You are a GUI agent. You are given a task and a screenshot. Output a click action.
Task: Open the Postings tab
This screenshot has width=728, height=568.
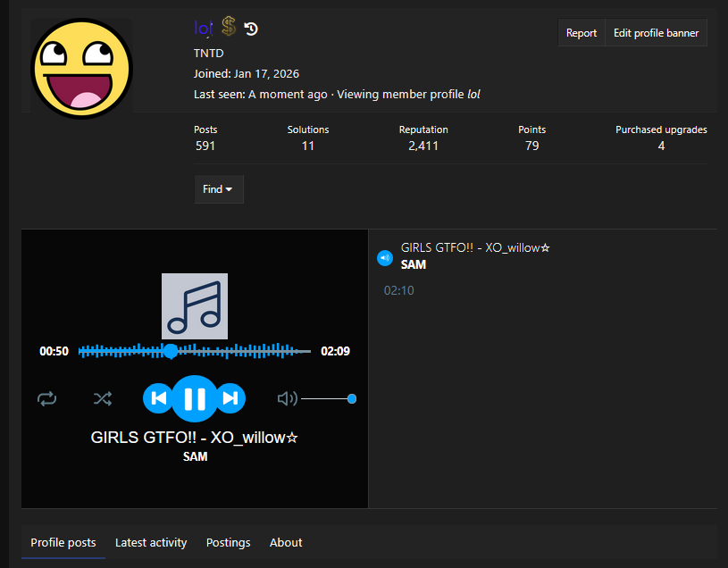[x=228, y=542]
